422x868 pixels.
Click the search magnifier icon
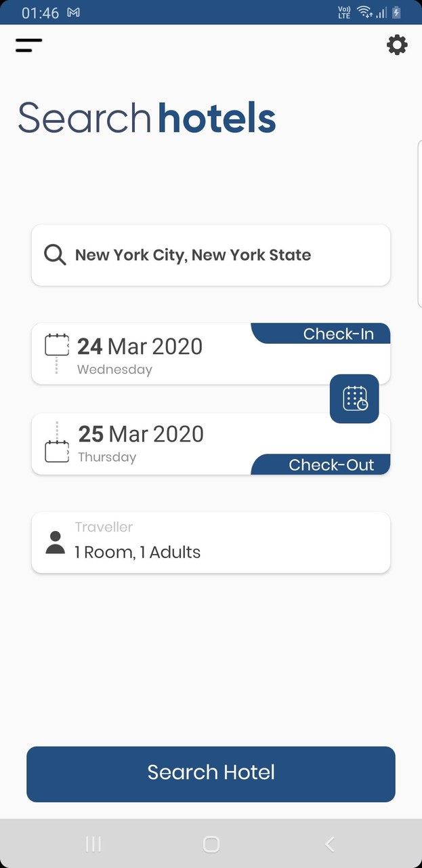pyautogui.click(x=54, y=254)
